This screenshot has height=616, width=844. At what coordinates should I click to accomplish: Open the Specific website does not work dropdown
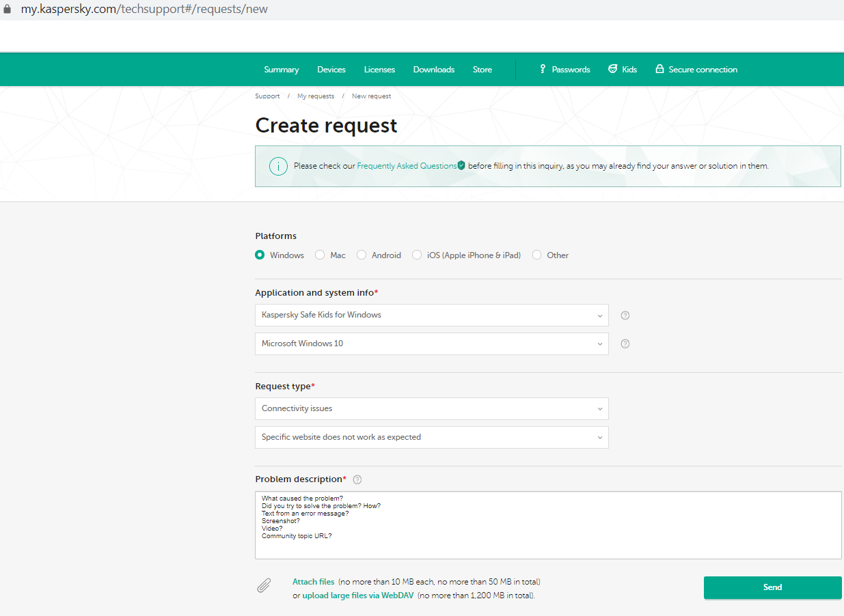[x=432, y=437]
